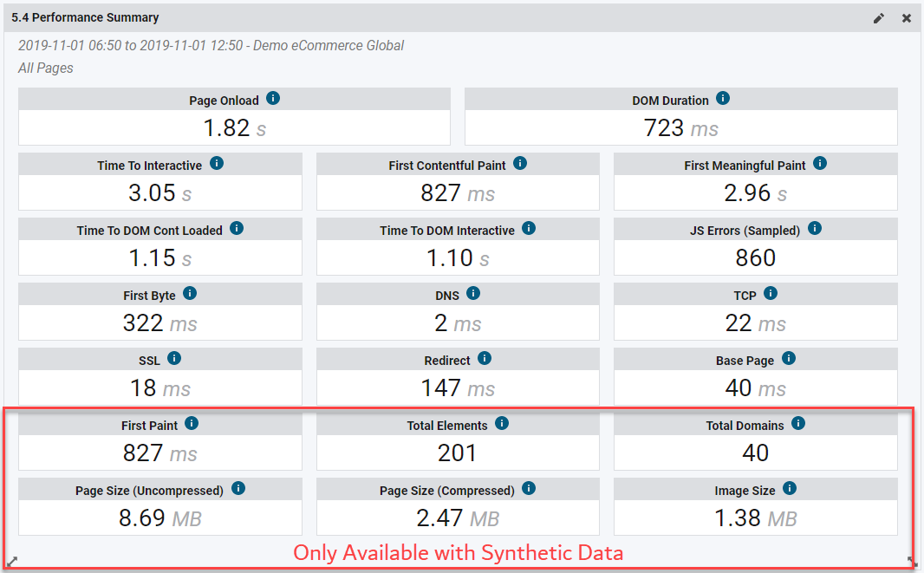
Task: Click the Time To DOM Interactive value 1.10 s
Action: [x=458, y=257]
